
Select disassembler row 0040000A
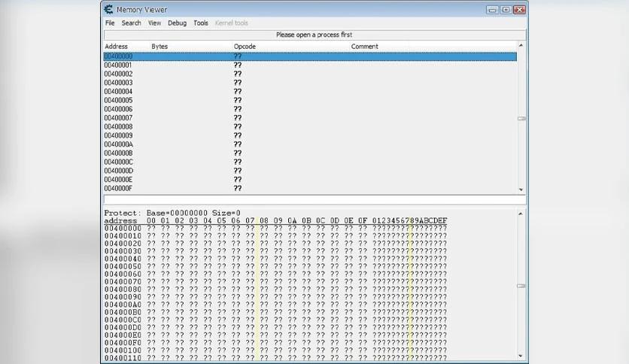310,144
